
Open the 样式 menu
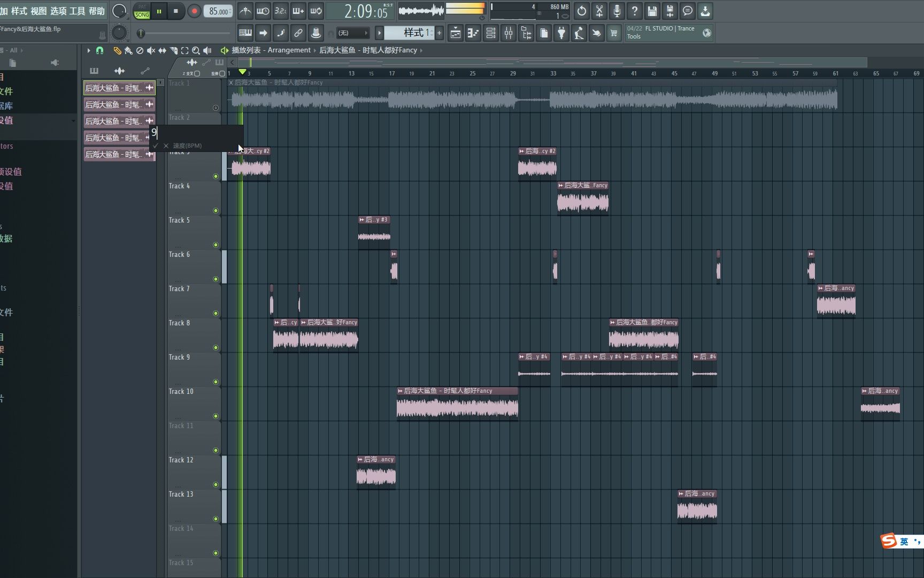(x=19, y=11)
